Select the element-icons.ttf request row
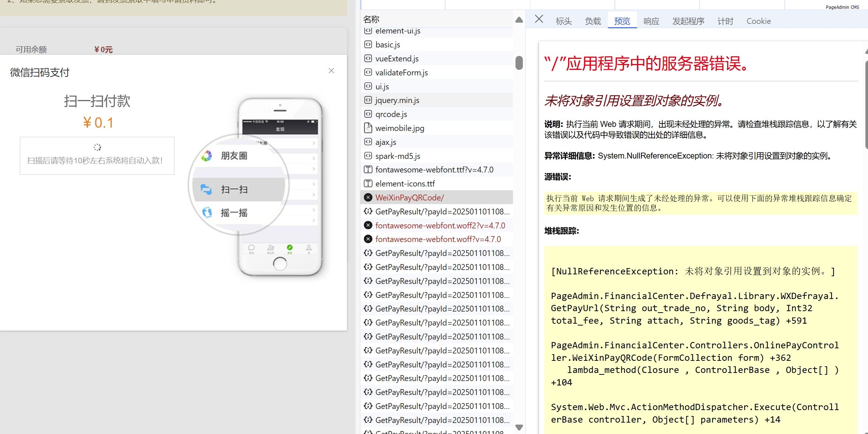Screen dimensions: 868x434 (x=437, y=184)
